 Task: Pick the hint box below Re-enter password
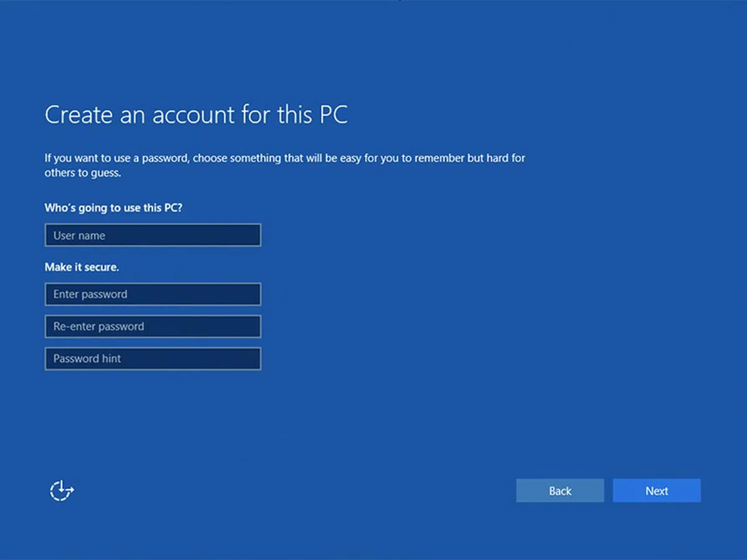click(153, 359)
